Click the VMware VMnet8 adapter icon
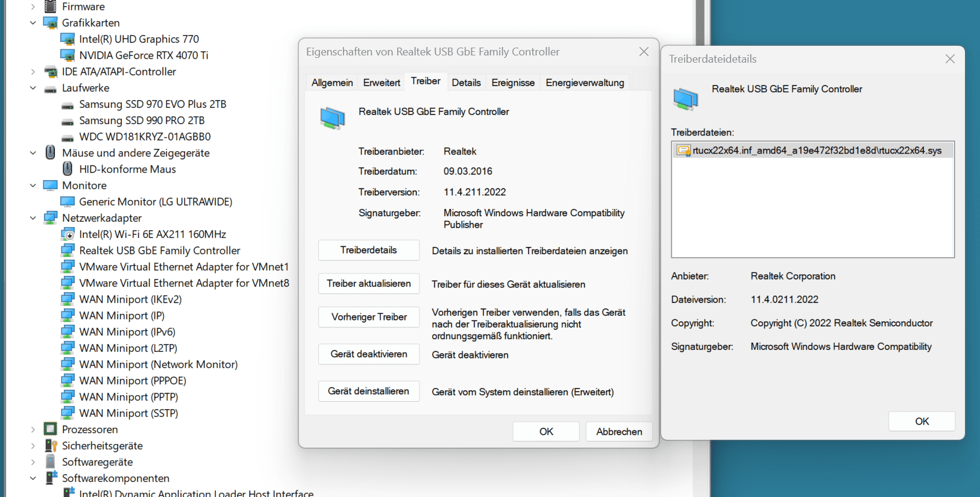The width and height of the screenshot is (980, 497). (x=68, y=283)
